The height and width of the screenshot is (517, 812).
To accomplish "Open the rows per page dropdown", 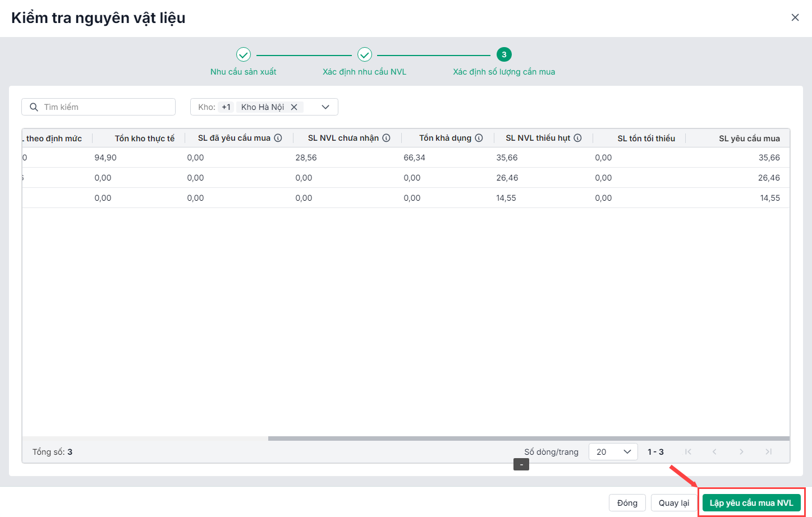I will tap(613, 452).
